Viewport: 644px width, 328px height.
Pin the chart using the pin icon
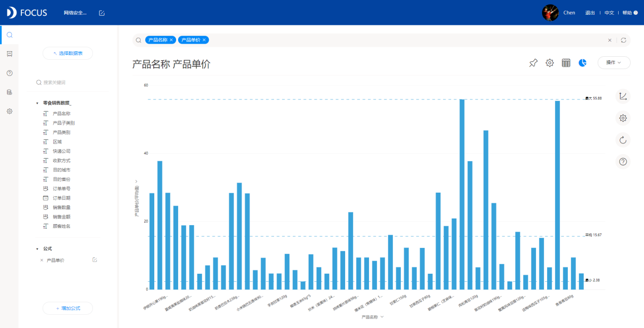coord(533,62)
